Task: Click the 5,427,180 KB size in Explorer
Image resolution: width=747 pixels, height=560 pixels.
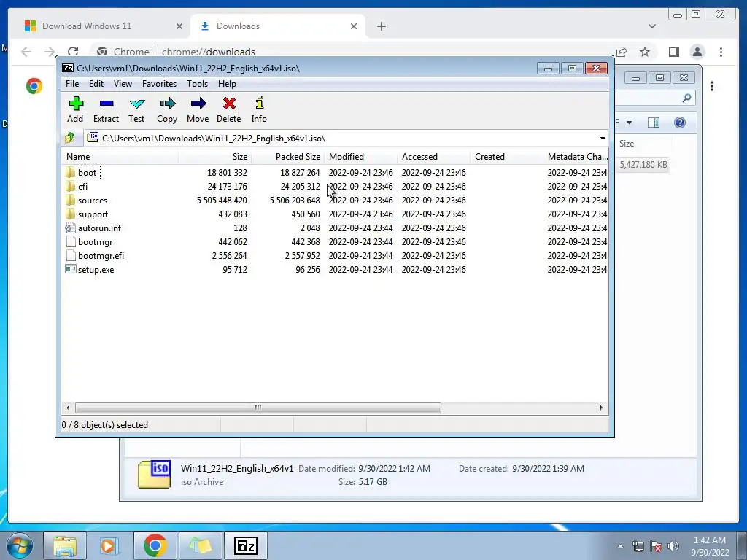Action: tap(643, 165)
